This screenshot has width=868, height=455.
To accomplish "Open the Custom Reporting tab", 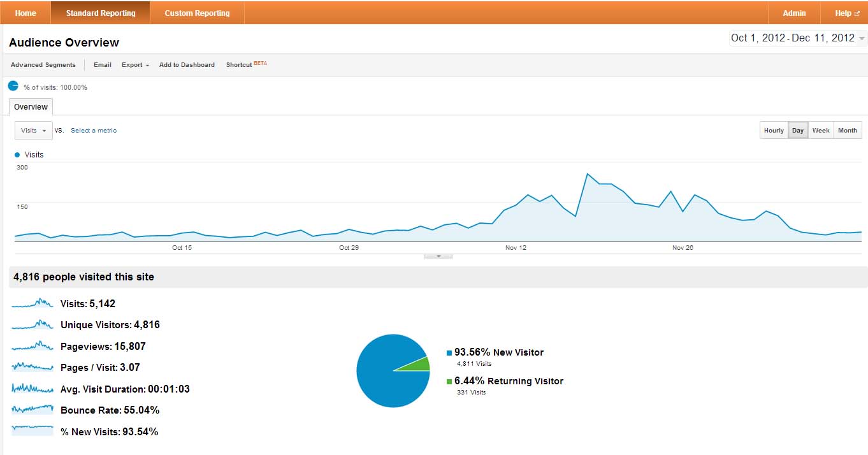I will click(x=197, y=13).
